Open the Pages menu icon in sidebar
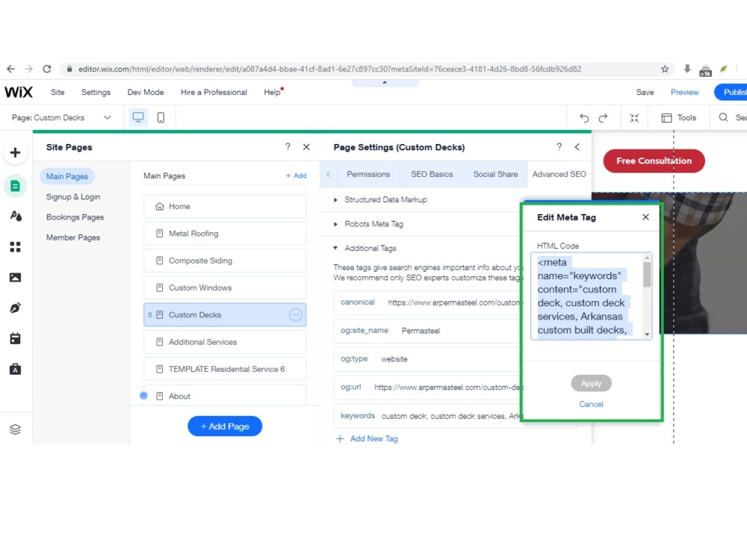 [x=15, y=186]
